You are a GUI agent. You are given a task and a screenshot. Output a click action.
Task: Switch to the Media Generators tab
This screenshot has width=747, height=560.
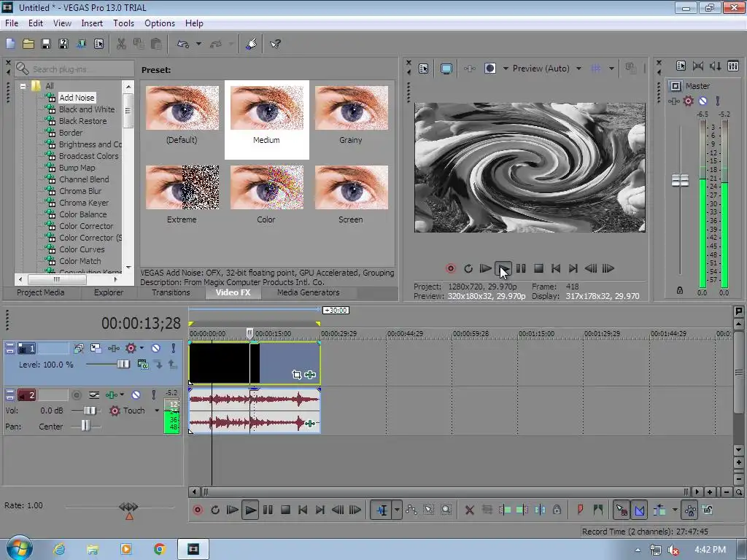[x=309, y=292]
